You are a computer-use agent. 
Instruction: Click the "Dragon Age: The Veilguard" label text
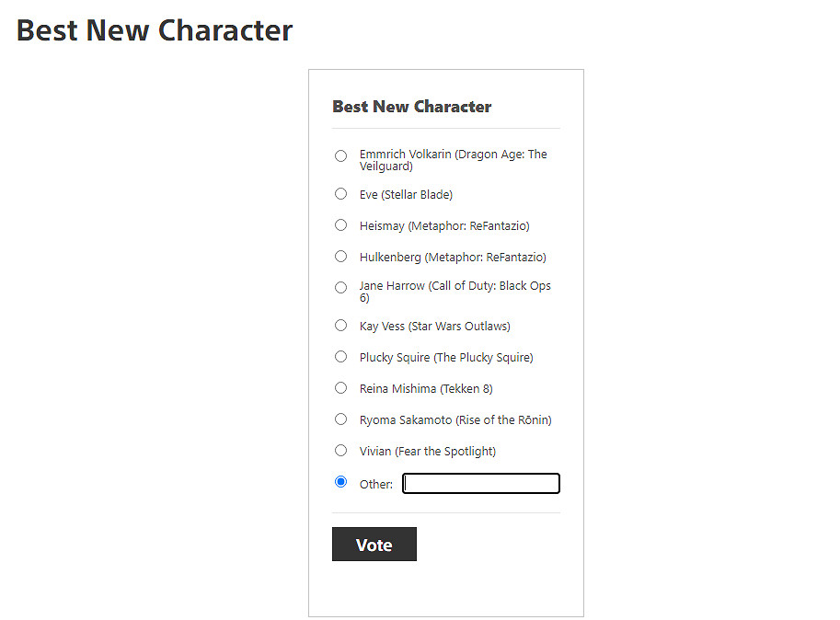[453, 160]
